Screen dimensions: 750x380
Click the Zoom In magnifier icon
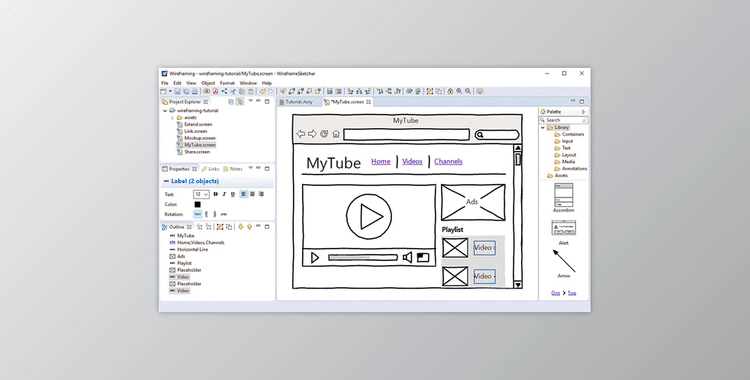[459, 91]
